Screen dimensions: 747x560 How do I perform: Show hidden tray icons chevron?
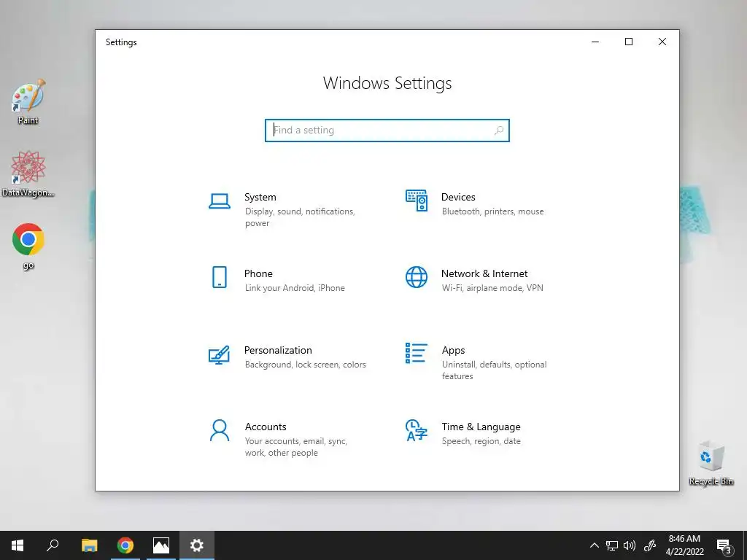click(x=594, y=545)
